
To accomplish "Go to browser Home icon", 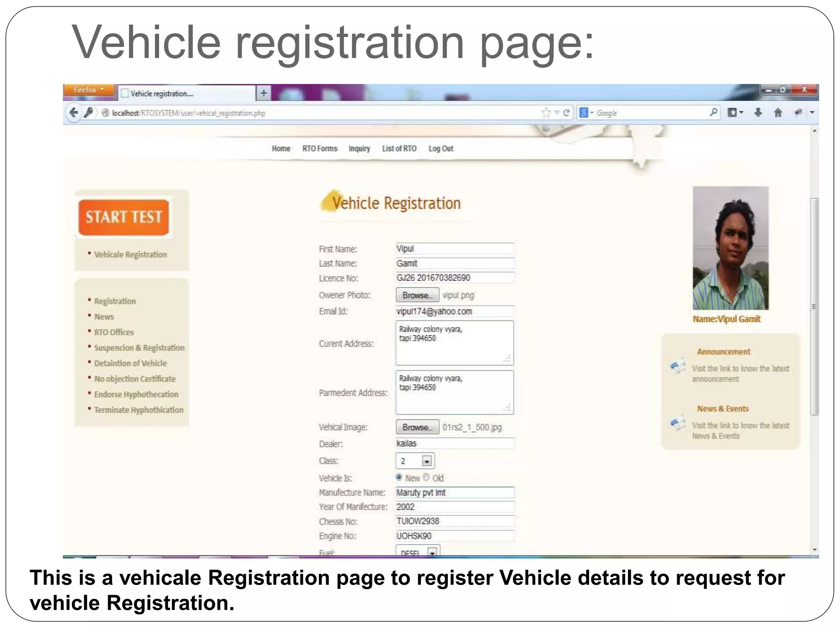I will pos(778,112).
